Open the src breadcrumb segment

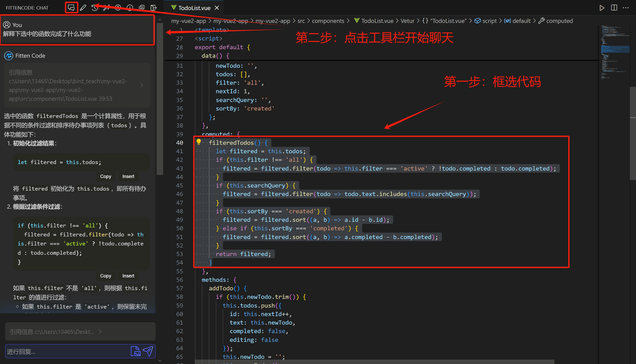[x=301, y=21]
